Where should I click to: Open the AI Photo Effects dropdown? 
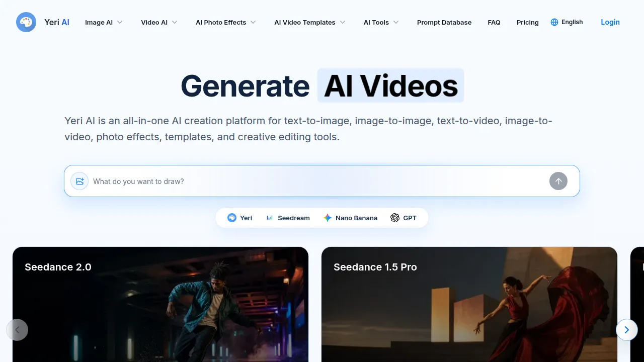226,22
